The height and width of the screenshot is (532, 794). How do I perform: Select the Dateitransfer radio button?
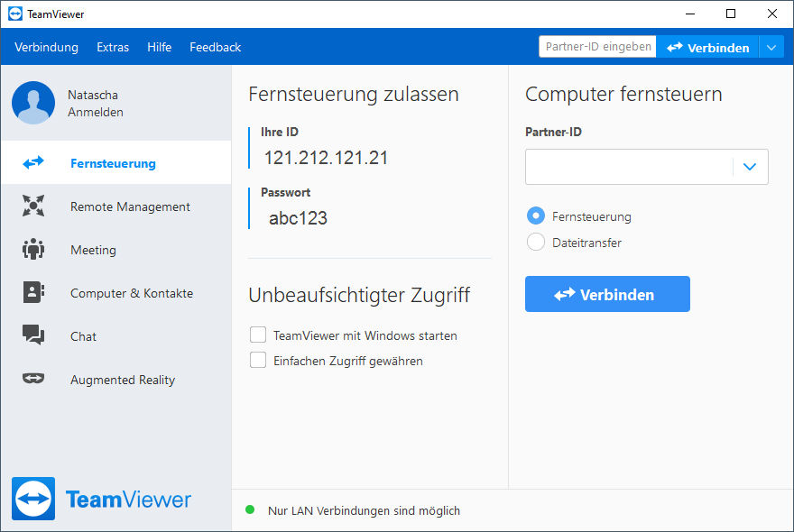pos(536,242)
